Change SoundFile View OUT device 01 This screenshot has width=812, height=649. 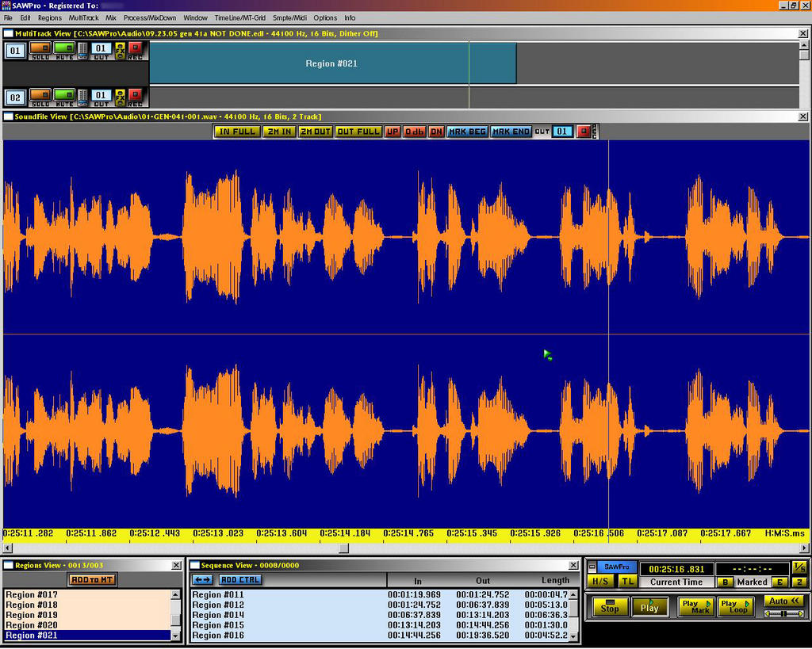pos(562,132)
